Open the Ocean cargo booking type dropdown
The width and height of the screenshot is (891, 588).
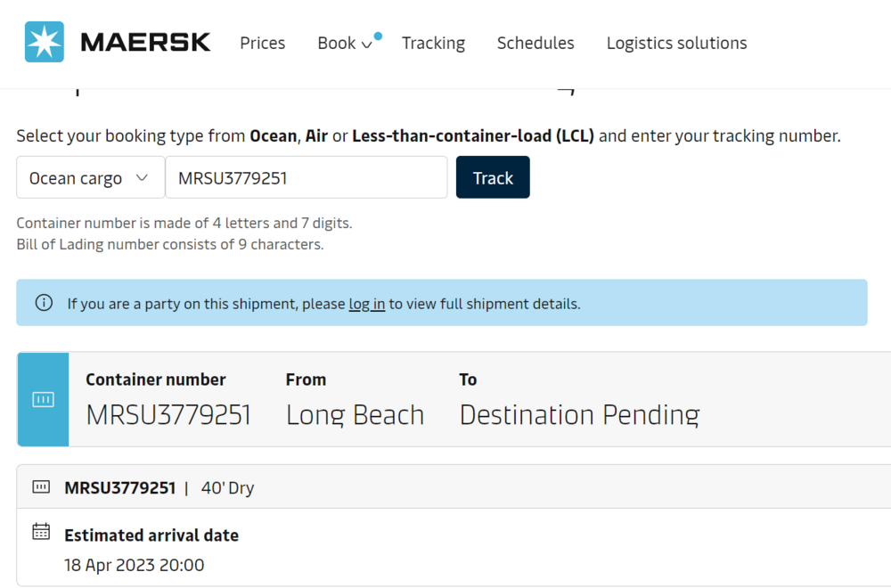(89, 177)
